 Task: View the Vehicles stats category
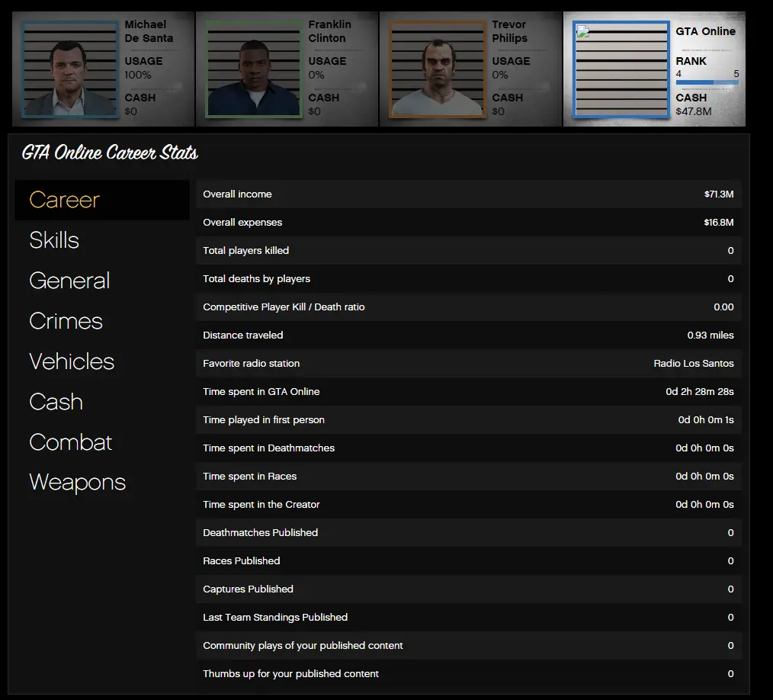coord(72,361)
